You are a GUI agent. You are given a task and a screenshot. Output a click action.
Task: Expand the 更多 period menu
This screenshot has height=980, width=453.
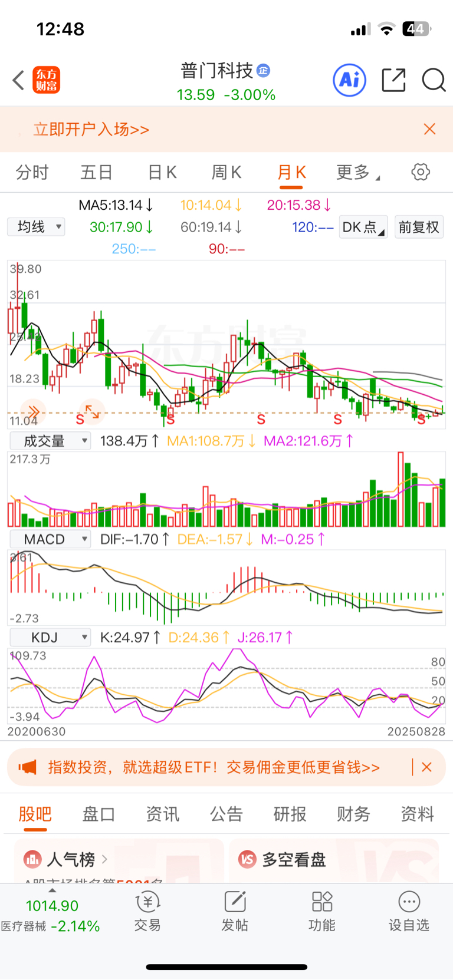tap(358, 172)
